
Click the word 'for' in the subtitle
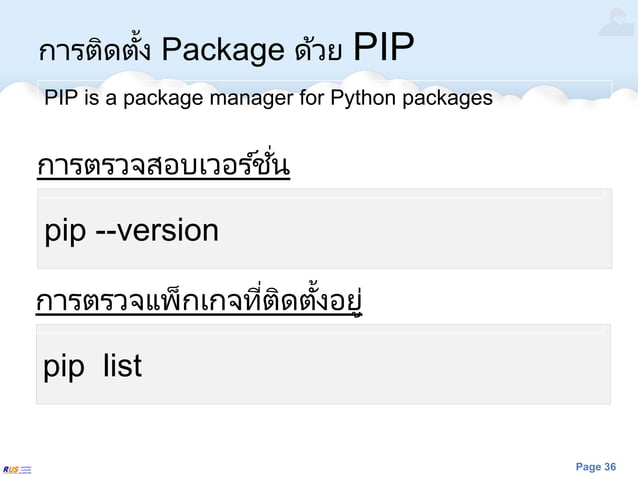coord(312,98)
